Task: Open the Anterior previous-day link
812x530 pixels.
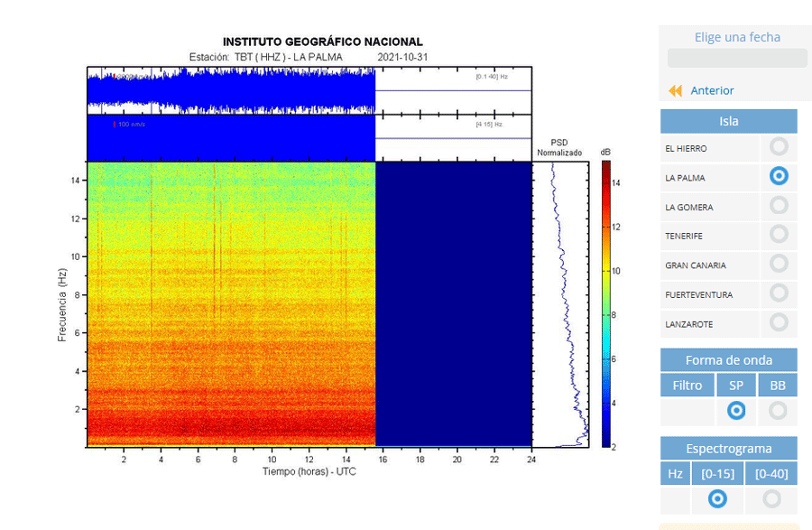Action: pyautogui.click(x=712, y=90)
